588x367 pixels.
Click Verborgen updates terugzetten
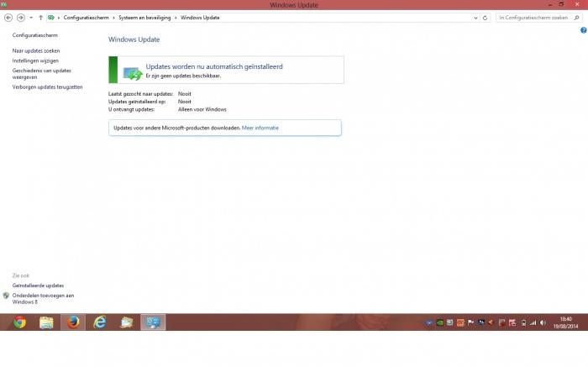[47, 87]
